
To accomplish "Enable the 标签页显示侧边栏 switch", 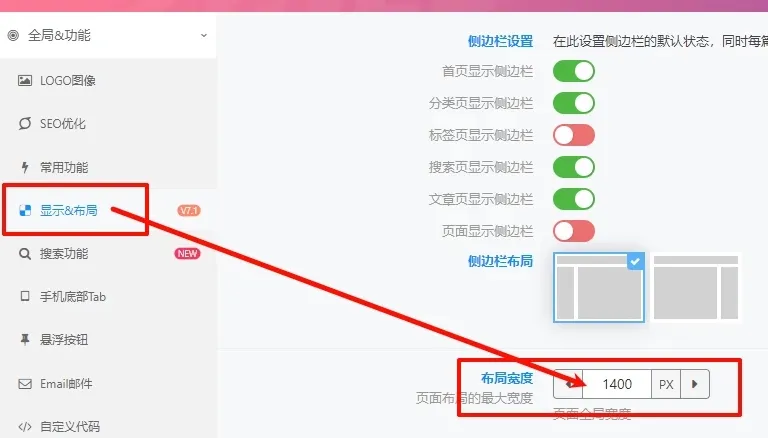I will (x=574, y=135).
